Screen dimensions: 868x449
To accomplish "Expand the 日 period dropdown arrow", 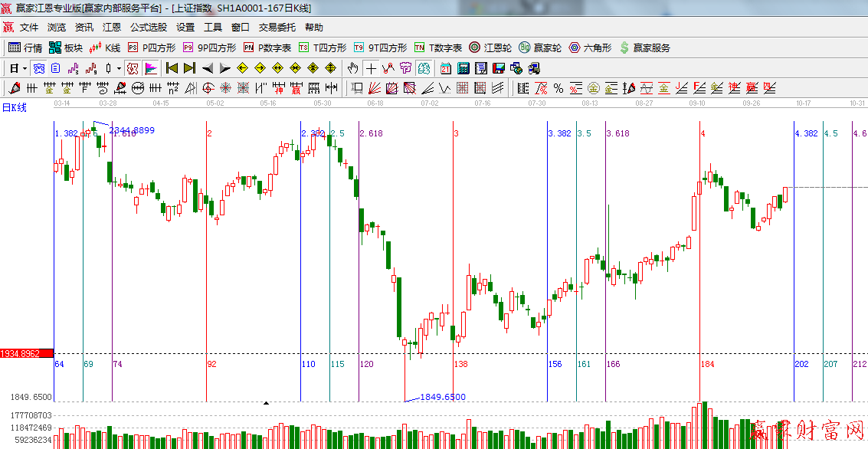I will (25, 68).
